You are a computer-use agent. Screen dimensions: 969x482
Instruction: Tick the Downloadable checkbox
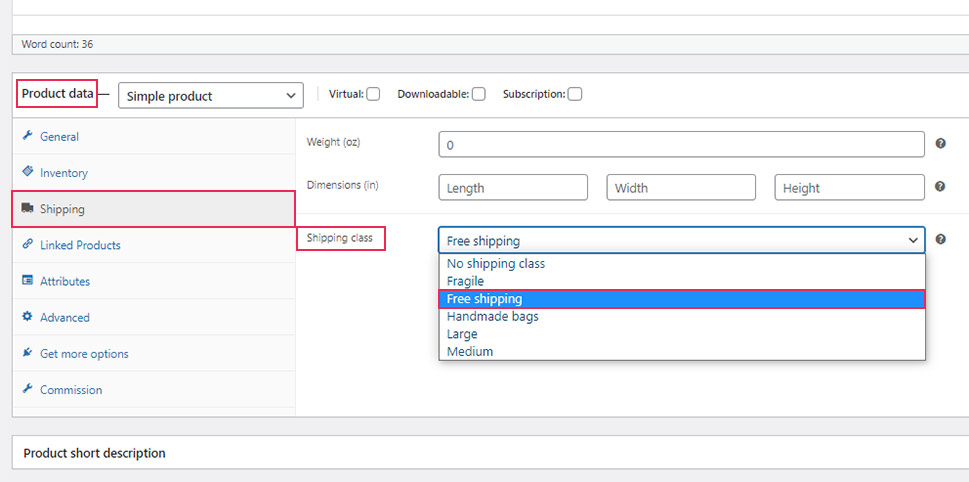pos(478,95)
